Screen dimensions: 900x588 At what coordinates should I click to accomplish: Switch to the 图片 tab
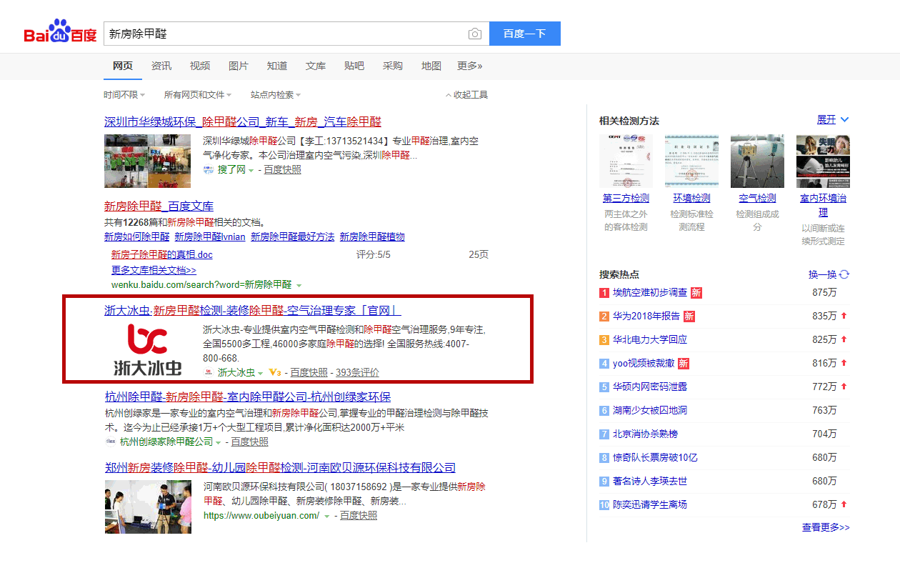(239, 66)
